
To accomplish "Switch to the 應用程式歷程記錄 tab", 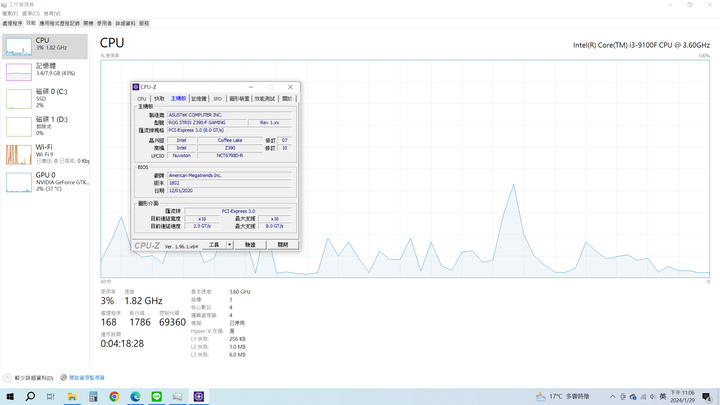I will click(59, 23).
